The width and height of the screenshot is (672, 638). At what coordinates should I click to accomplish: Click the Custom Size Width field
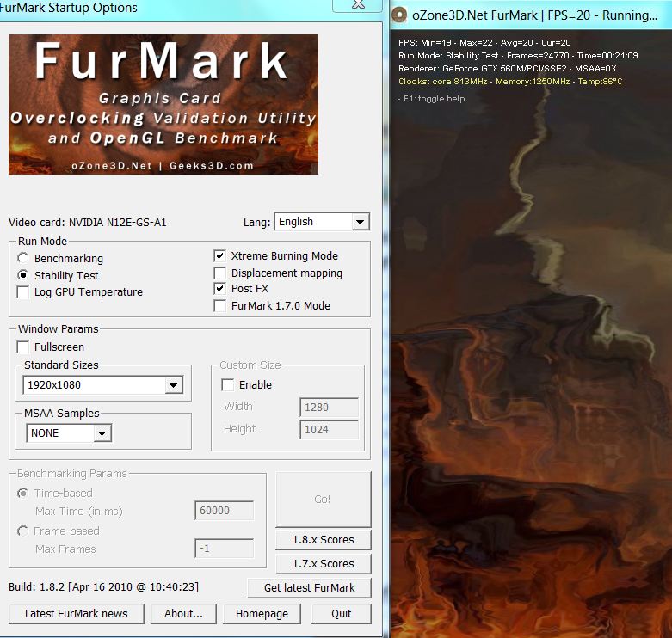pos(330,408)
